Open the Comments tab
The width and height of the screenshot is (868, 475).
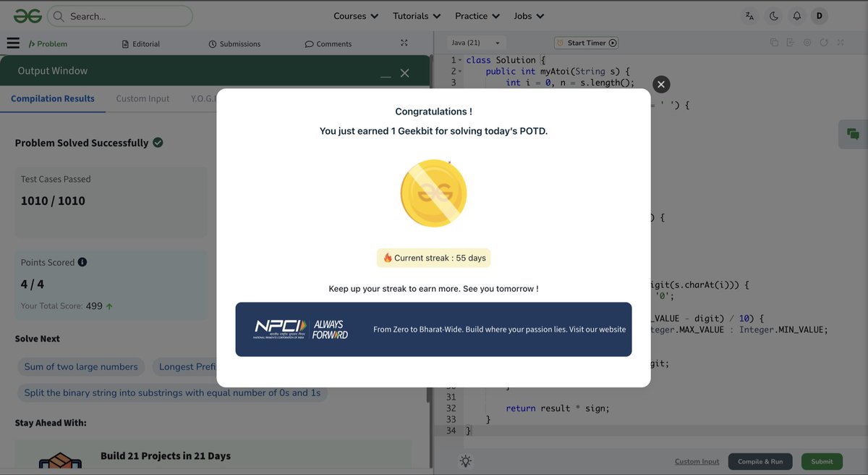click(x=328, y=43)
